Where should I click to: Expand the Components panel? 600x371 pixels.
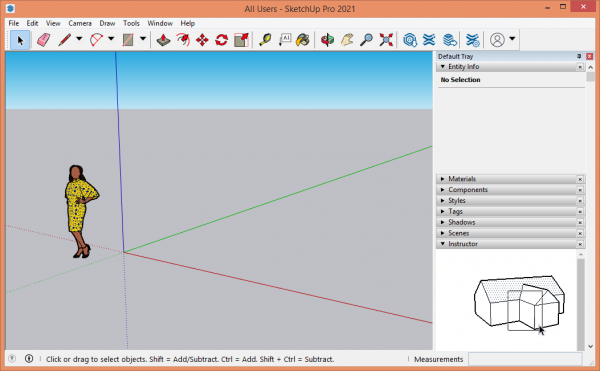[x=443, y=190]
